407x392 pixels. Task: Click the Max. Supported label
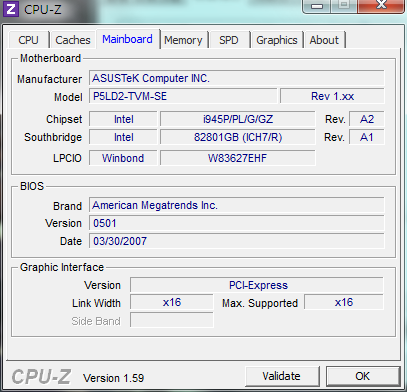(x=260, y=303)
